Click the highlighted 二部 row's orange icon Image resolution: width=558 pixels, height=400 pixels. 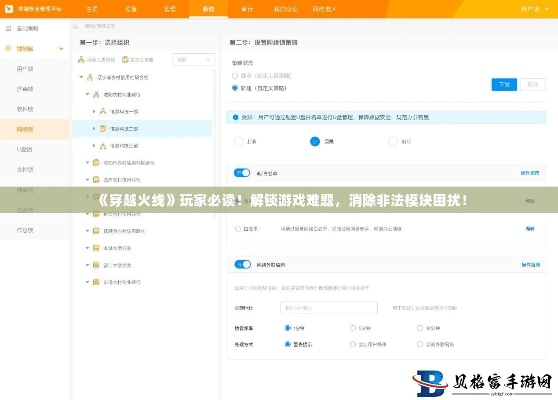[x=103, y=128]
